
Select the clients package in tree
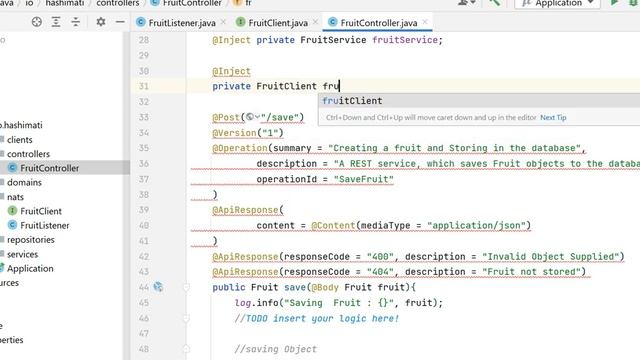click(20, 140)
